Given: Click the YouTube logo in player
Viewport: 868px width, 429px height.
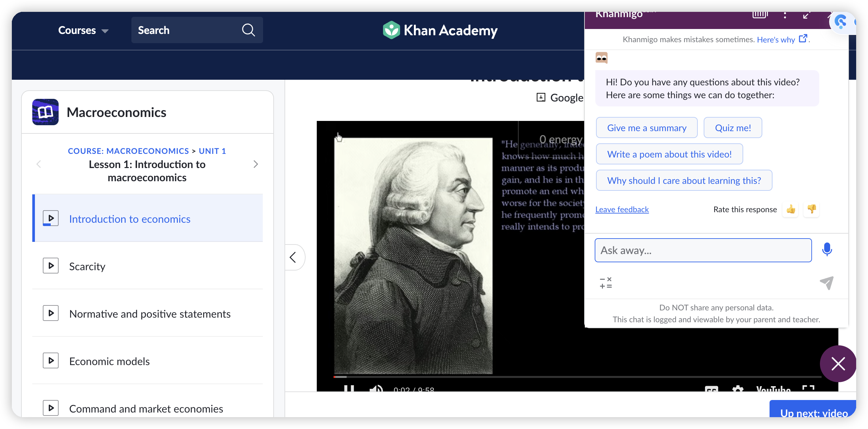Looking at the screenshot, I should tap(773, 389).
